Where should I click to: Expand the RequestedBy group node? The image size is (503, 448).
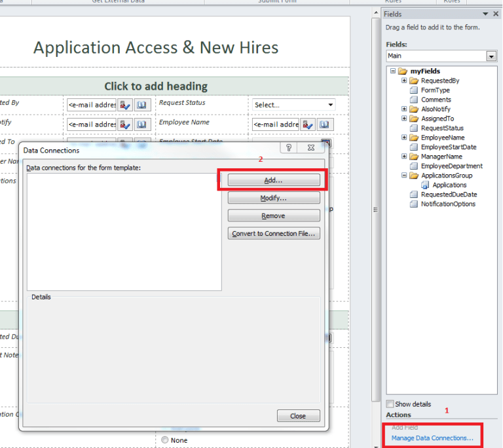pos(405,81)
